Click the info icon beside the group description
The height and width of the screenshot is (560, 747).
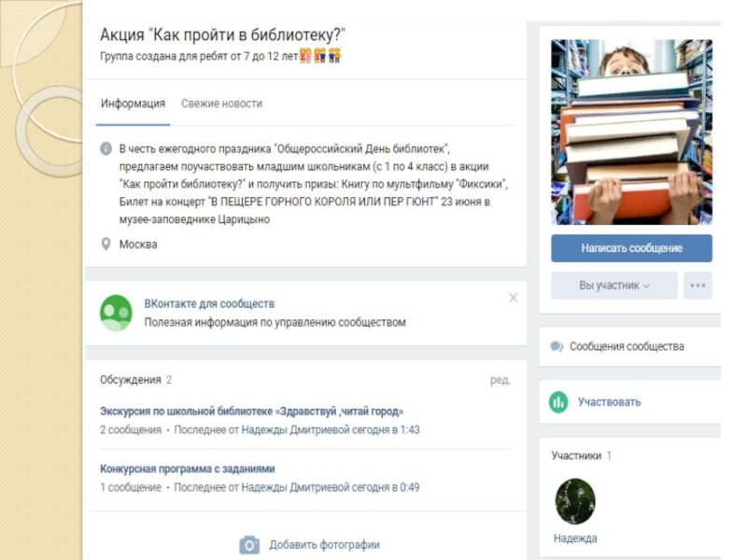[106, 148]
